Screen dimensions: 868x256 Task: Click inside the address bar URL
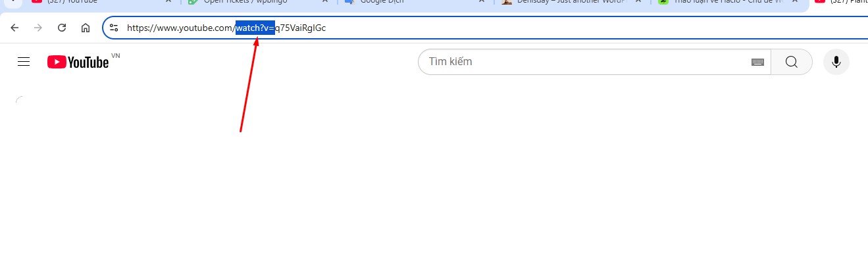pyautogui.click(x=487, y=28)
